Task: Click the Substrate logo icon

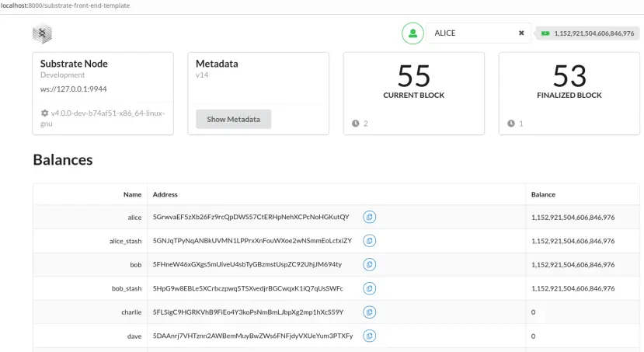Action: click(x=42, y=33)
